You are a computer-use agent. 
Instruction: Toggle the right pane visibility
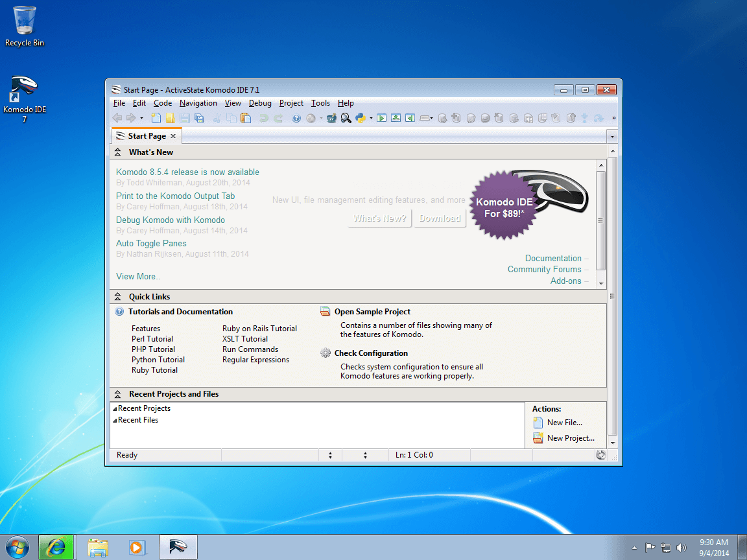click(410, 118)
